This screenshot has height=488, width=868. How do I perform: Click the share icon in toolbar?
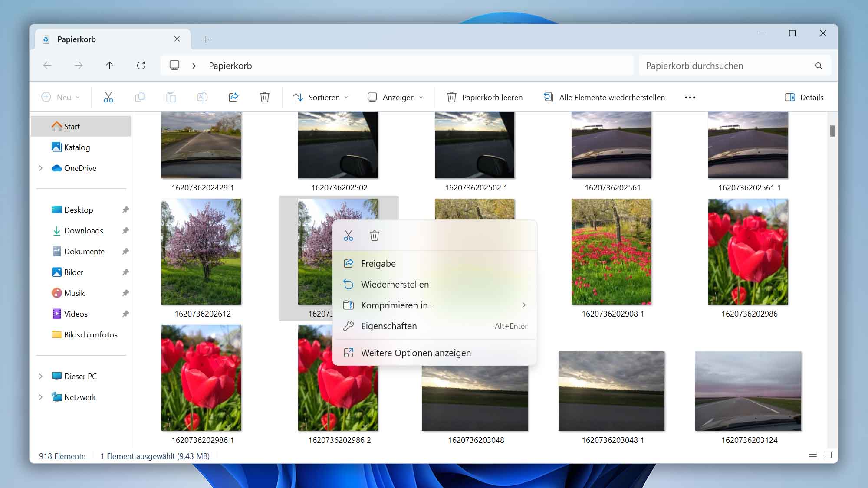coord(233,97)
